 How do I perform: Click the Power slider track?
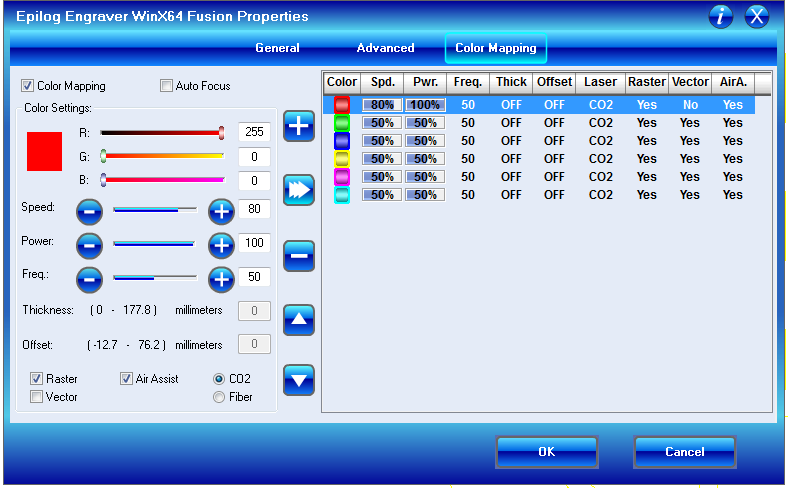point(155,244)
